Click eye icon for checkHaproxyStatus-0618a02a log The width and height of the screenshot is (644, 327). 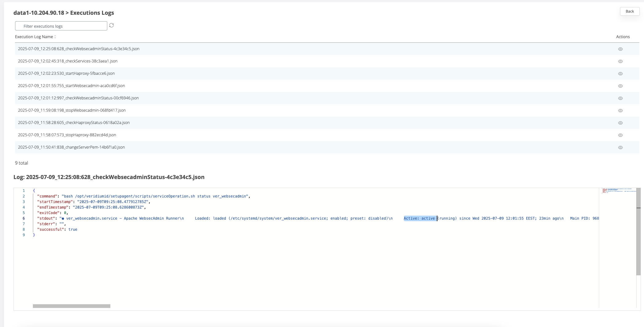[620, 123]
